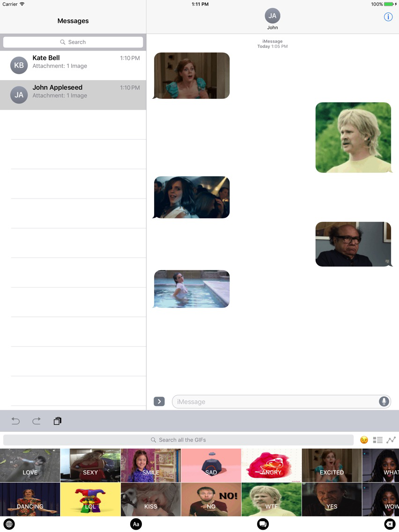Tap John's contact avatar at the top

(x=273, y=16)
